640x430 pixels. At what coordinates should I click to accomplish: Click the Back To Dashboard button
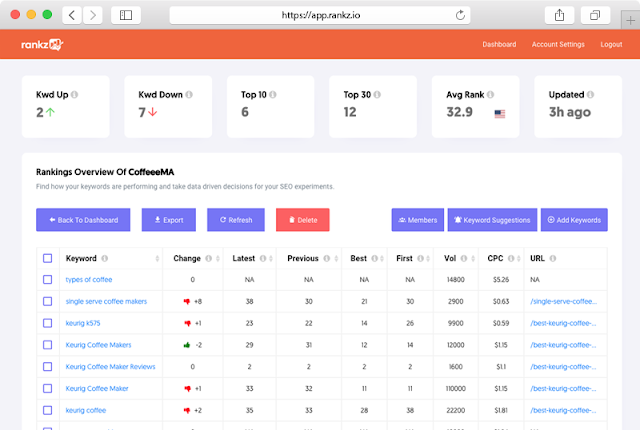(83, 220)
